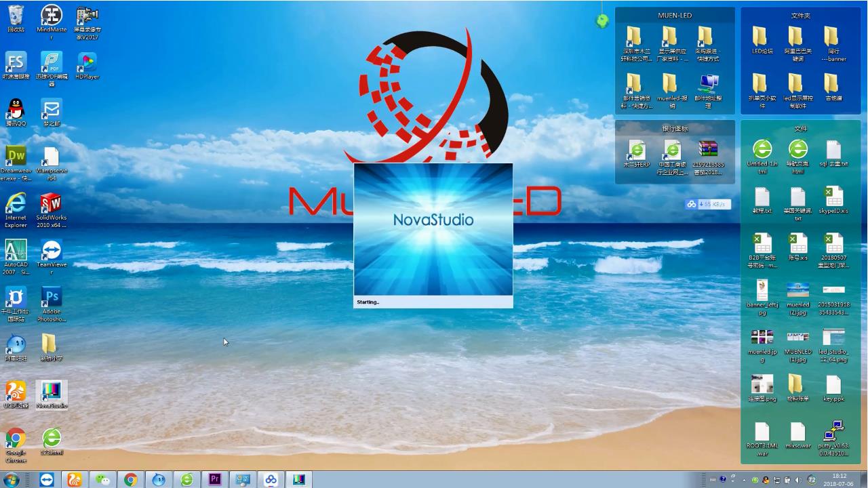Open the Recycle Bin desktop icon

(x=16, y=19)
